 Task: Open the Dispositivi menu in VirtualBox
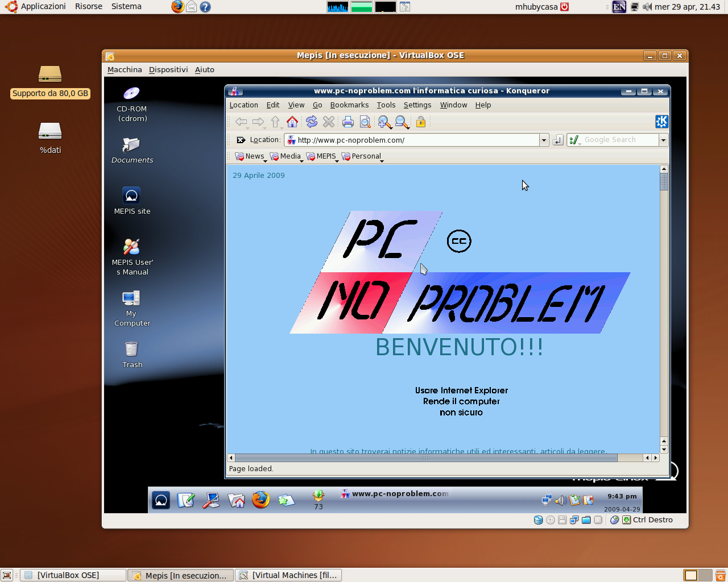[x=168, y=70]
